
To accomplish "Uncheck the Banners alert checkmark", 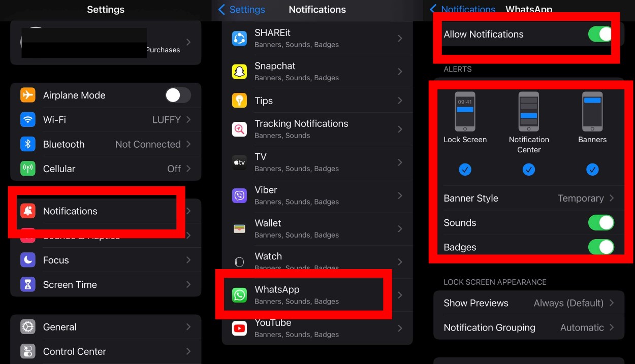I will tap(592, 170).
